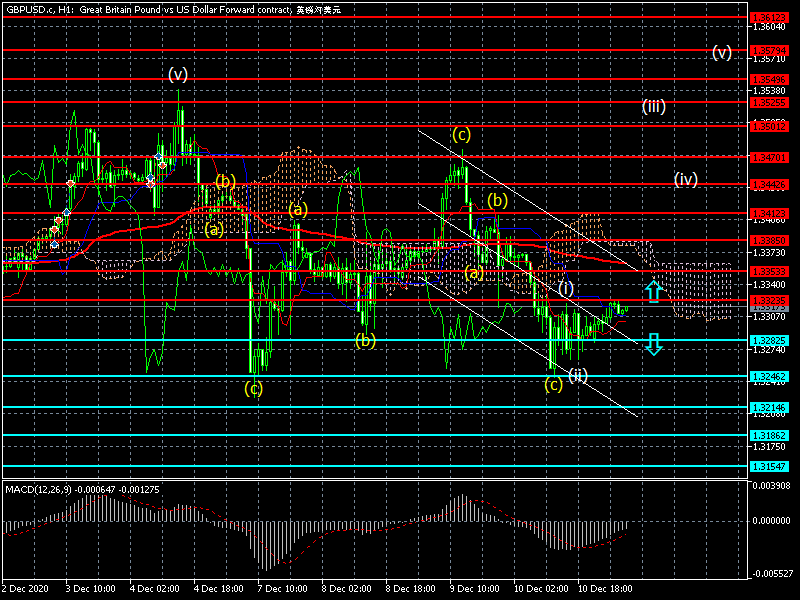Click the 7 Dec 10:00 time label
Image resolution: width=800 pixels, height=600 pixels.
(x=283, y=589)
